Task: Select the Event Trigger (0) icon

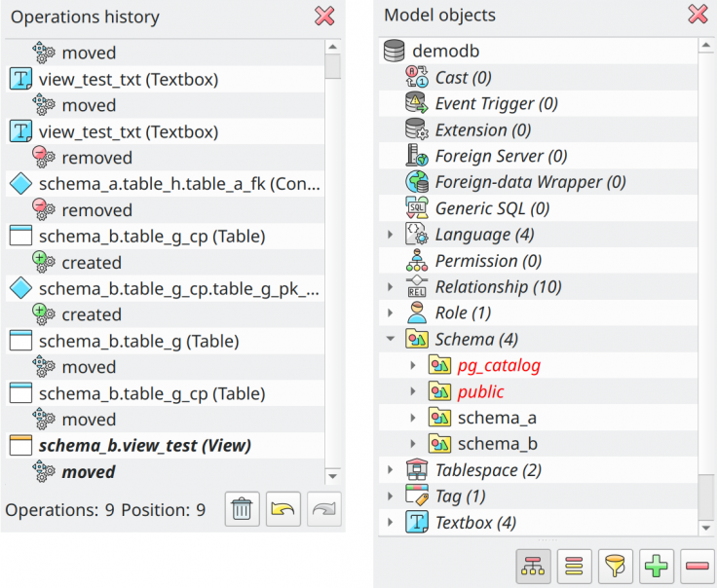Action: tap(417, 103)
